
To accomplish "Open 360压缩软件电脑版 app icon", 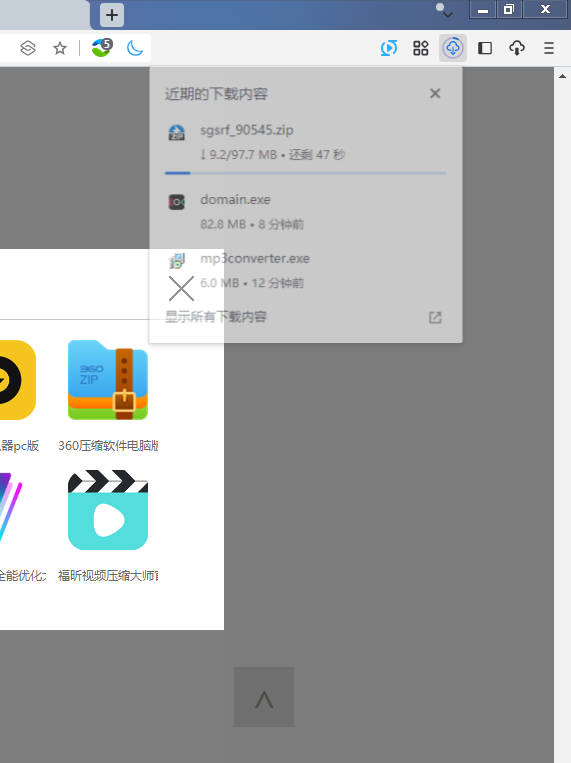I will click(x=108, y=380).
